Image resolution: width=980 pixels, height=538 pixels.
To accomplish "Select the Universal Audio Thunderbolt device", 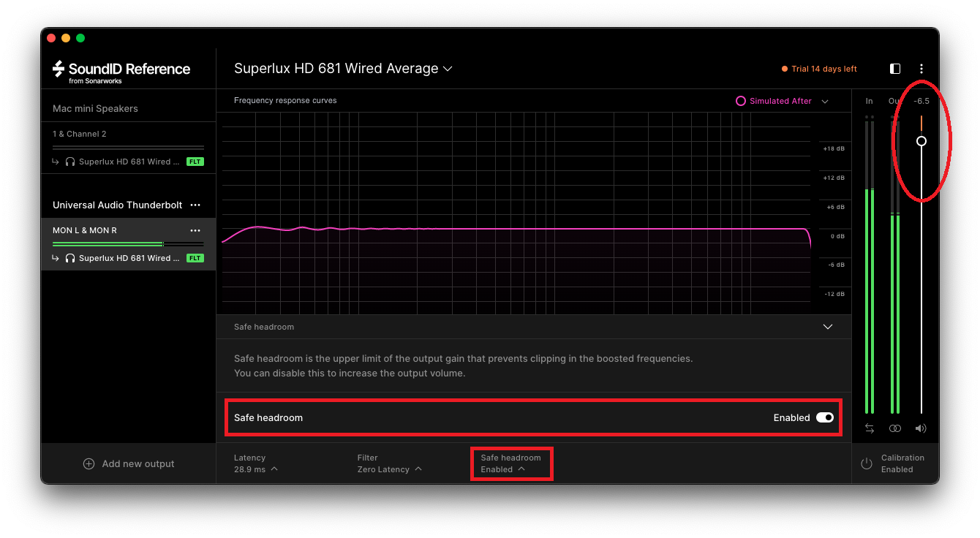I will tap(117, 205).
